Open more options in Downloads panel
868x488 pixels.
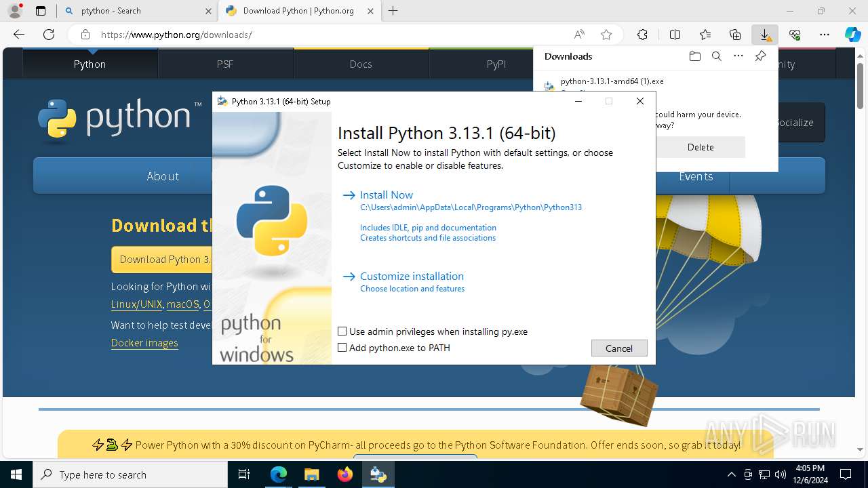[738, 56]
